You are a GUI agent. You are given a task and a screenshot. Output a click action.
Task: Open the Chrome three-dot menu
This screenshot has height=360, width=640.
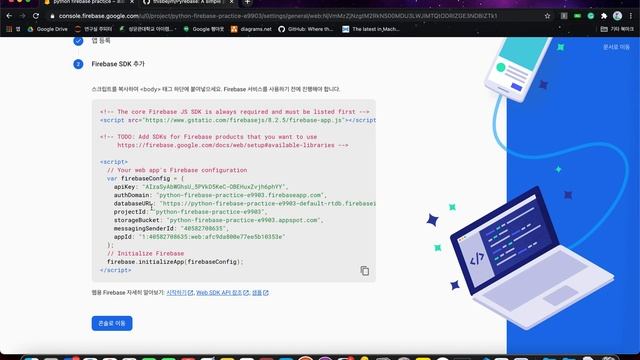click(x=631, y=16)
